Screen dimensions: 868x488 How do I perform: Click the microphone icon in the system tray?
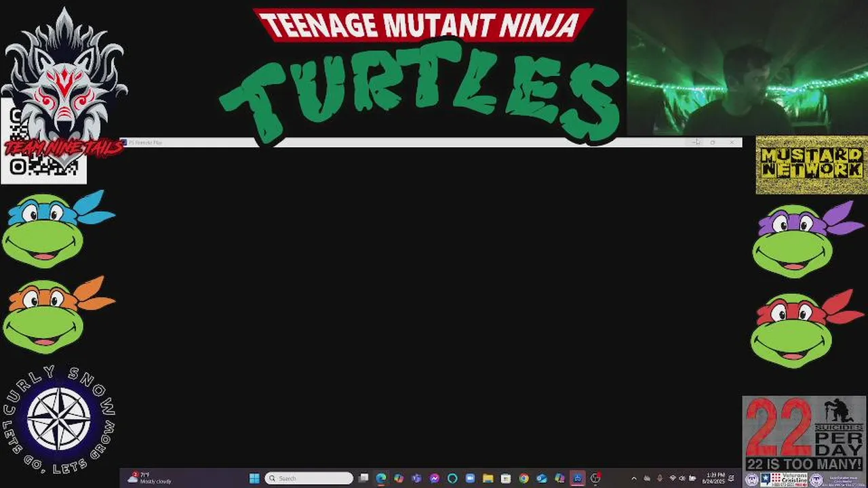tap(659, 479)
